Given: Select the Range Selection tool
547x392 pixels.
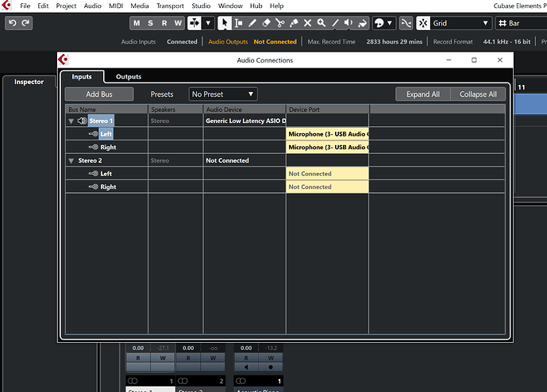Looking at the screenshot, I should 238,23.
